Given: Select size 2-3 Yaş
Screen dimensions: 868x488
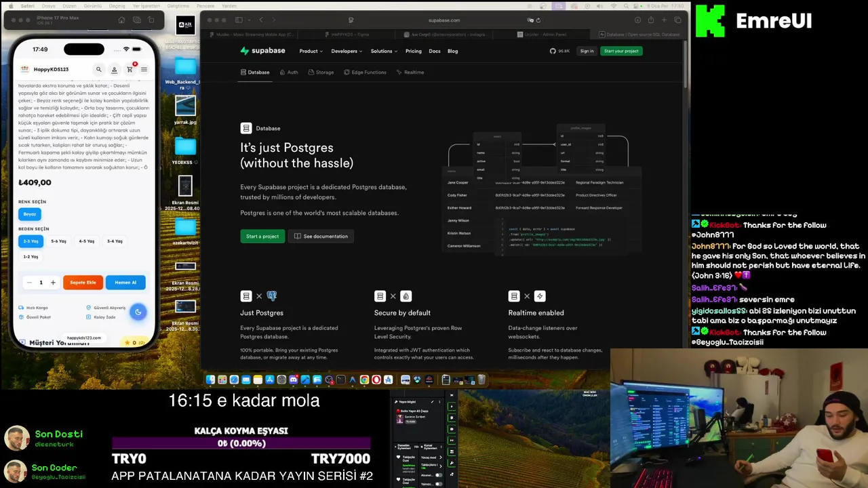Looking at the screenshot, I should 31,241.
